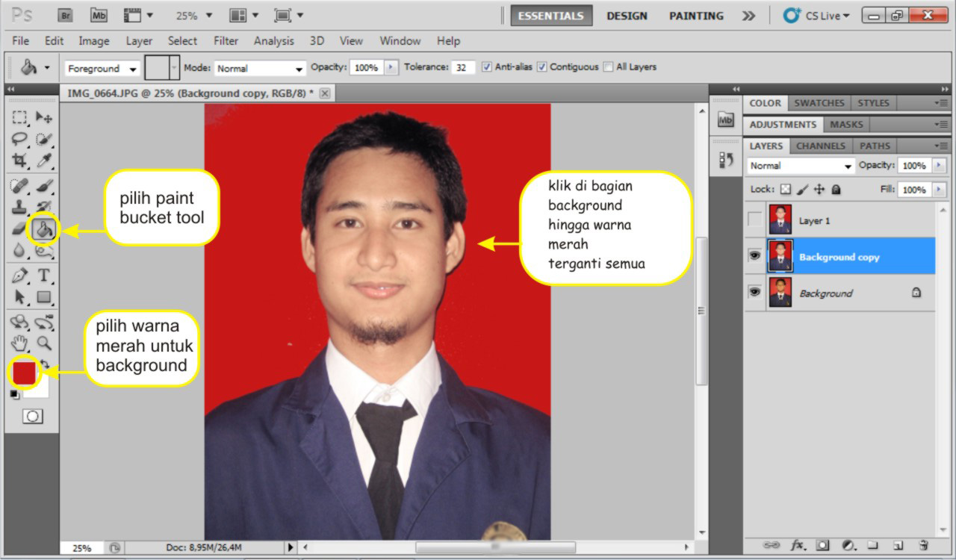
Task: Switch to the Masks tab
Action: [846, 125]
